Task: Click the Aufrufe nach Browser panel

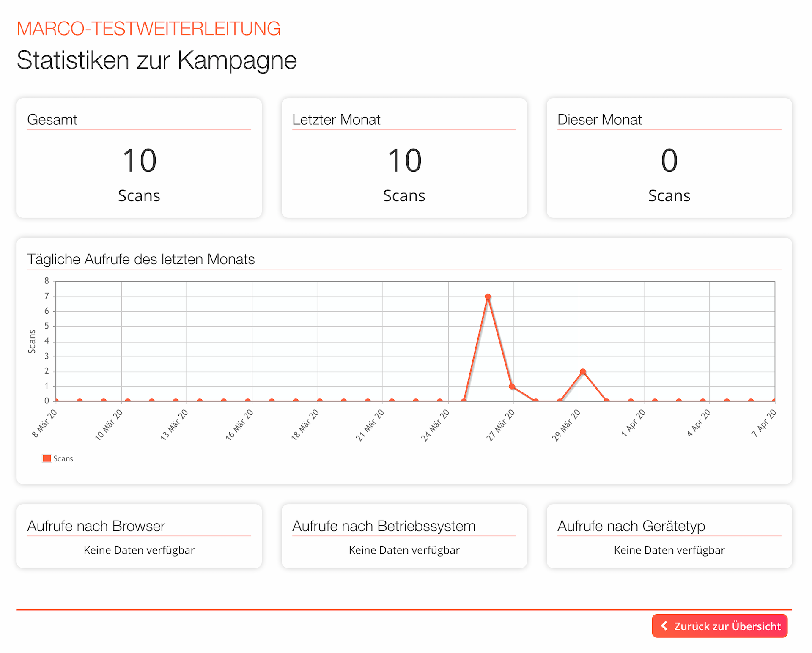Action: (x=139, y=536)
